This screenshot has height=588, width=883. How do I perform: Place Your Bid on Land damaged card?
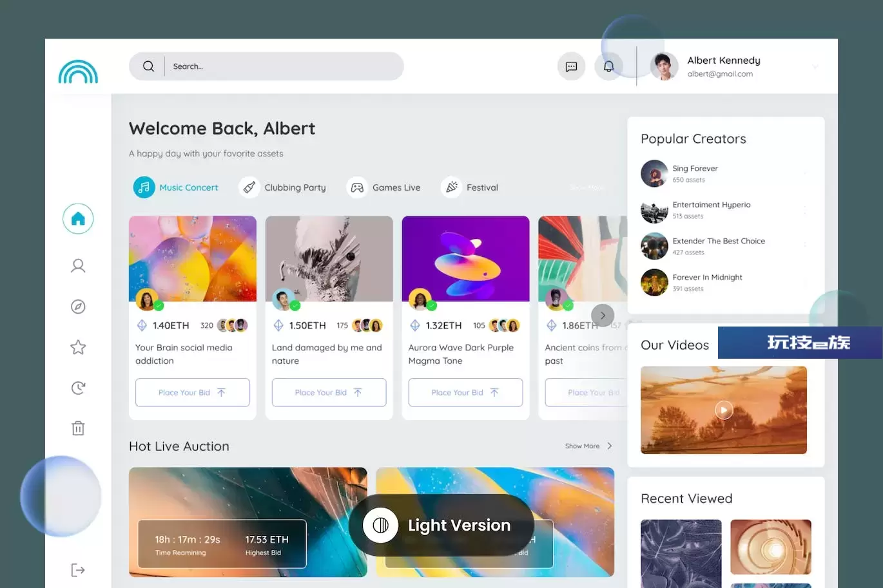click(329, 392)
